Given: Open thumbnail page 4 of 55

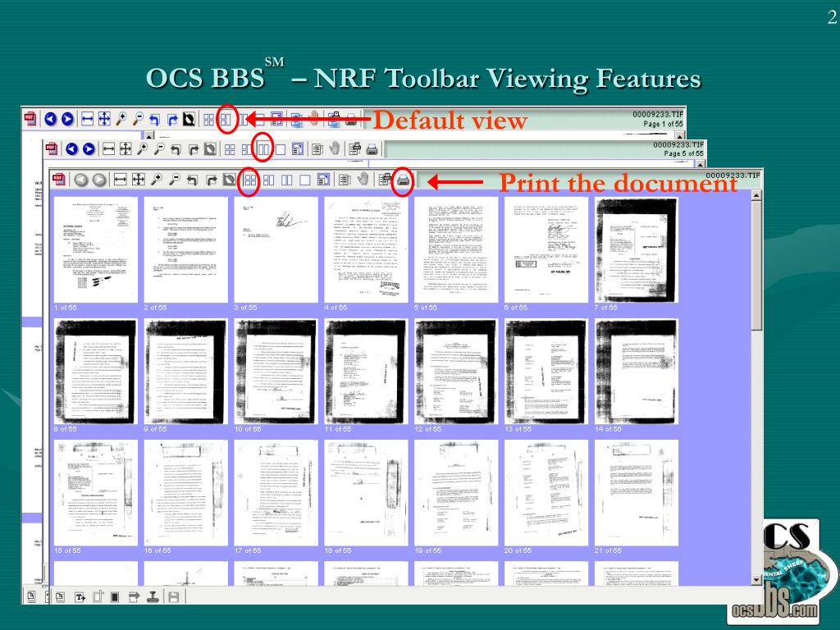Looking at the screenshot, I should tap(366, 249).
